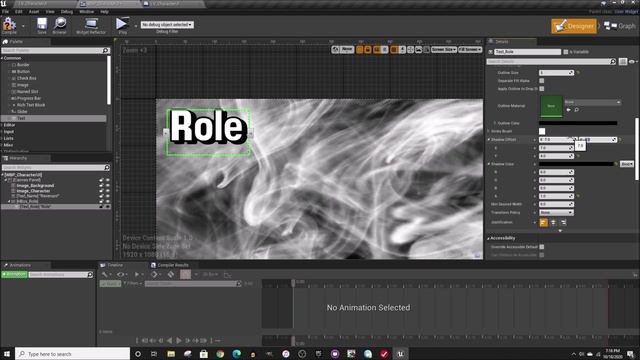Open Details view options eye icon
The height and width of the screenshot is (360, 640).
tap(632, 62)
